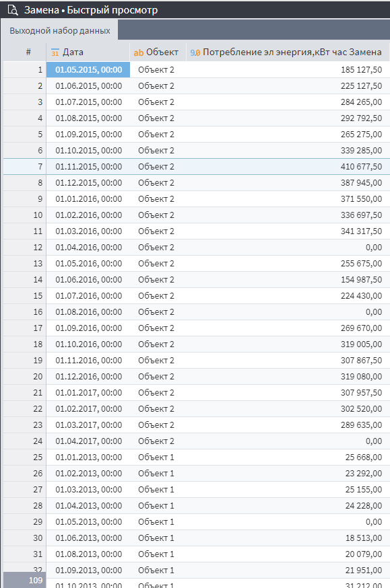Viewport: 390px width, 588px height.
Task: Click the Потребление эл энергия column header
Action: click(x=288, y=52)
